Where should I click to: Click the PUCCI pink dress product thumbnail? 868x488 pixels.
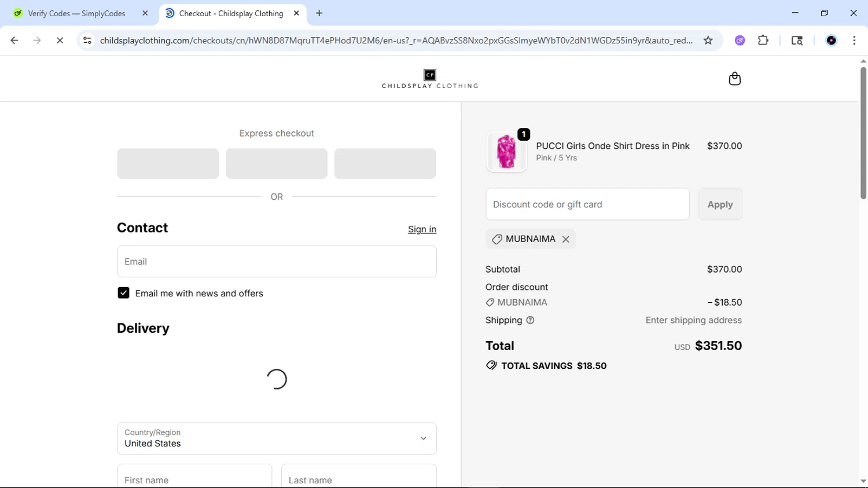506,152
